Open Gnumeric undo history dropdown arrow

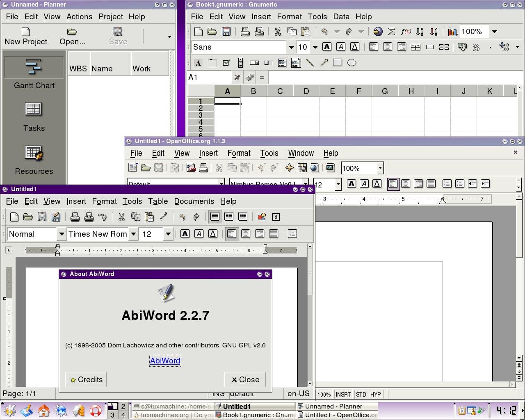[337, 32]
